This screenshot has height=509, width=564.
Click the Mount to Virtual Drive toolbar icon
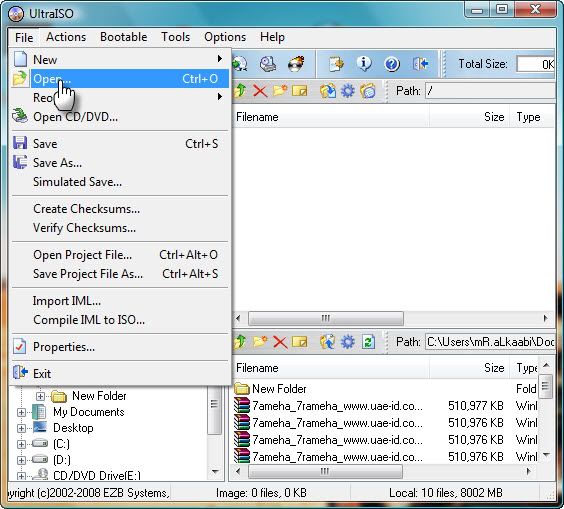(x=268, y=64)
